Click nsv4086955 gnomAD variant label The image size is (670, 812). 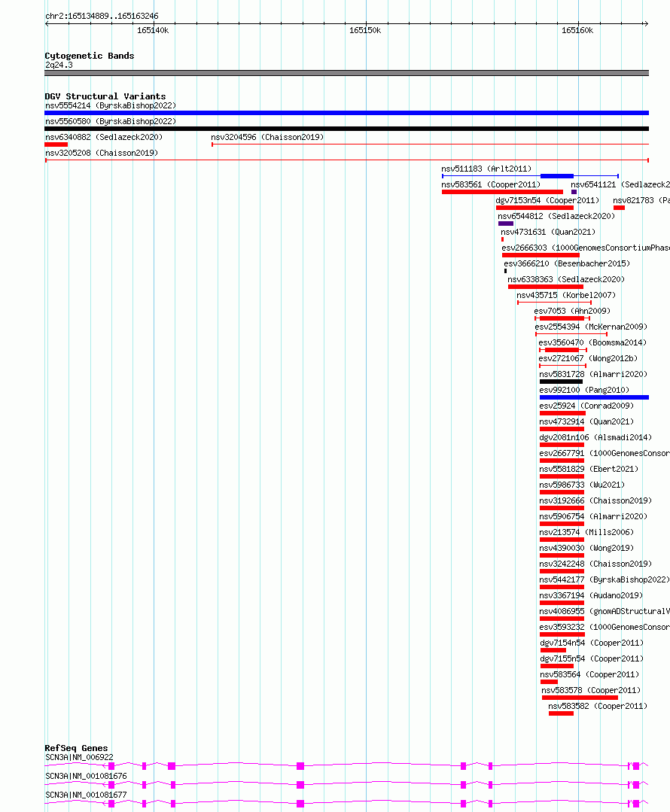(x=605, y=611)
